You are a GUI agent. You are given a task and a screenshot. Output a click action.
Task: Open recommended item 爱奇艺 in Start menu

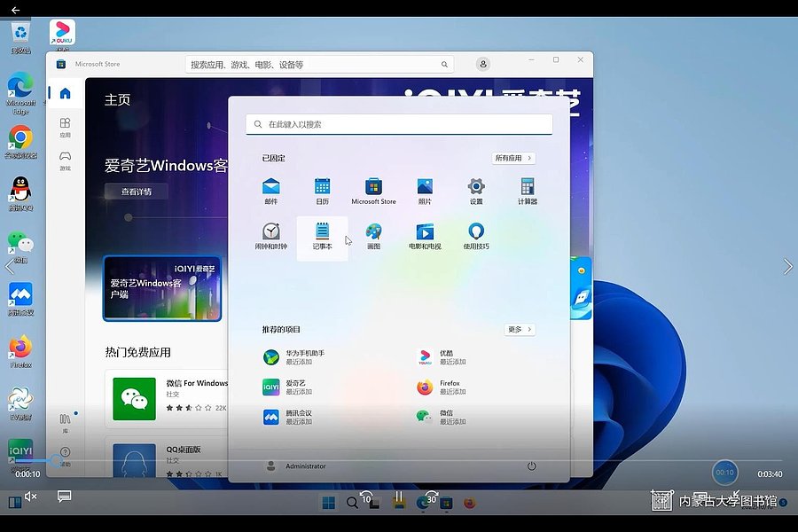pos(288,387)
